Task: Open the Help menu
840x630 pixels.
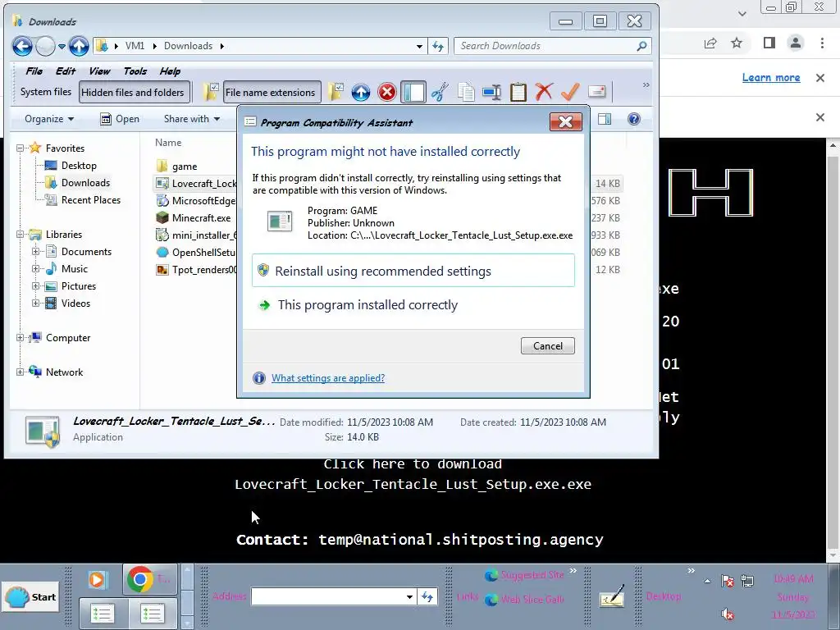Action: [x=170, y=71]
